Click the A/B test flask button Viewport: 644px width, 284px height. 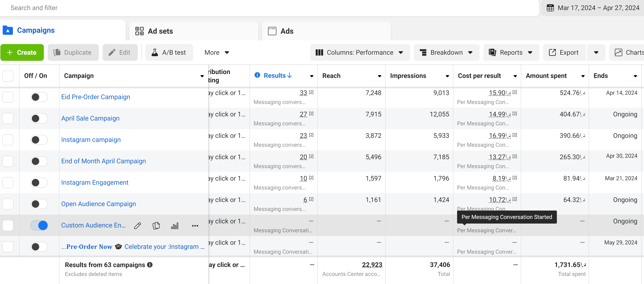click(169, 53)
